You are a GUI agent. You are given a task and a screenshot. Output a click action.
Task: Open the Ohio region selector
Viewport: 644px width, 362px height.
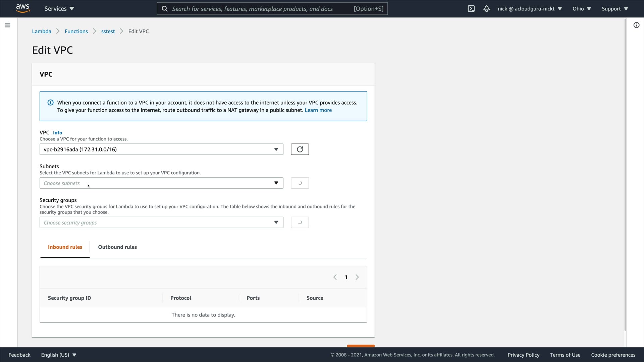[581, 9]
